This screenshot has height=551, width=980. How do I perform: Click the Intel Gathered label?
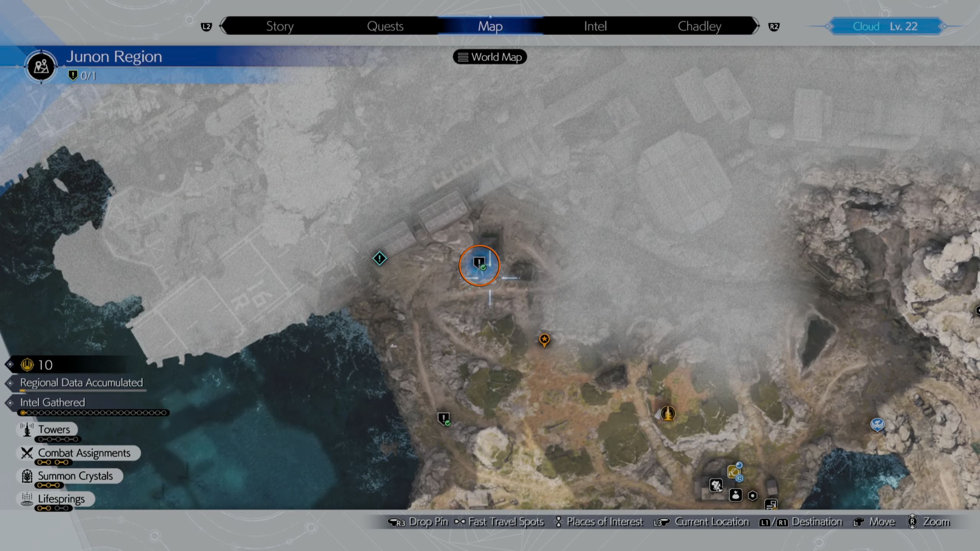(52, 402)
